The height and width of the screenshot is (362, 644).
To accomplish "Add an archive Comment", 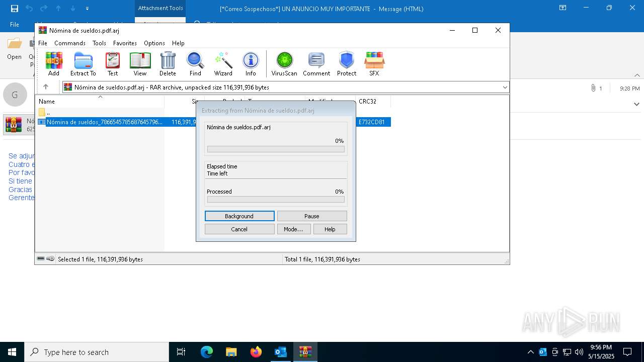I will tap(316, 64).
